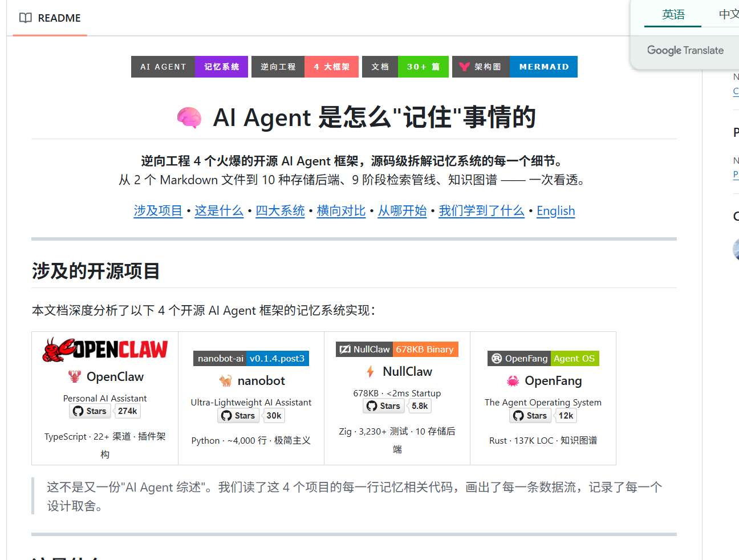Click the '本文档深度分析了以下' intro sentence
The height and width of the screenshot is (560, 739).
(x=204, y=310)
